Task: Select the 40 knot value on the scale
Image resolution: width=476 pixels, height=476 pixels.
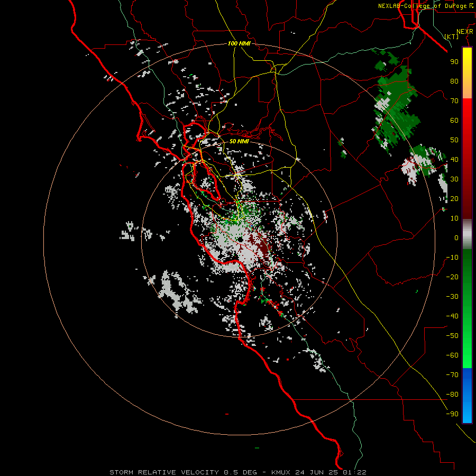Action: [454, 159]
